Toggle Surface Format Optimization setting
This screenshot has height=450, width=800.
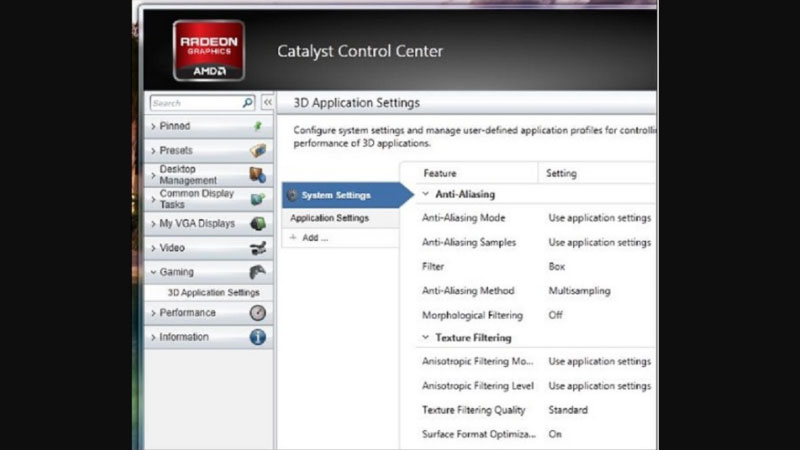tap(555, 434)
